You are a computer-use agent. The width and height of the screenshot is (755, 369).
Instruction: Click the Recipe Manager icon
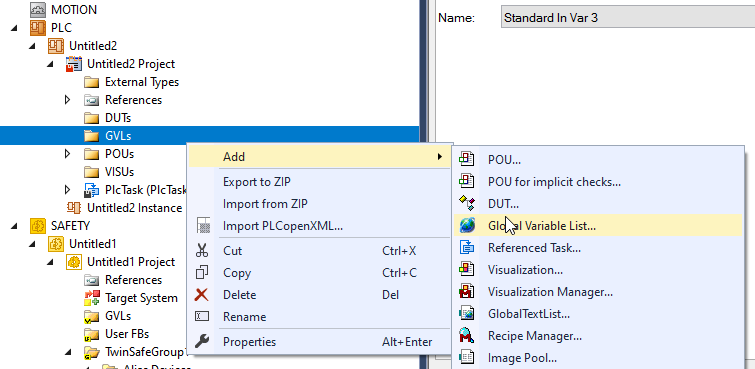pos(467,335)
